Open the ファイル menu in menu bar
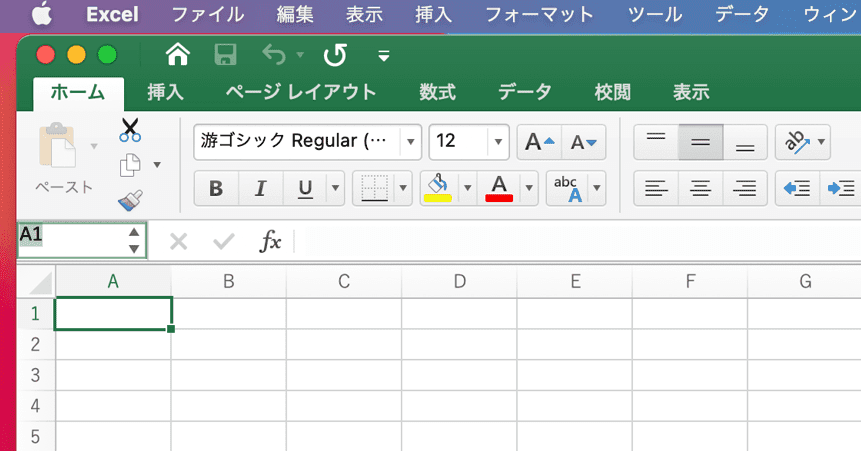The width and height of the screenshot is (861, 451). (207, 15)
